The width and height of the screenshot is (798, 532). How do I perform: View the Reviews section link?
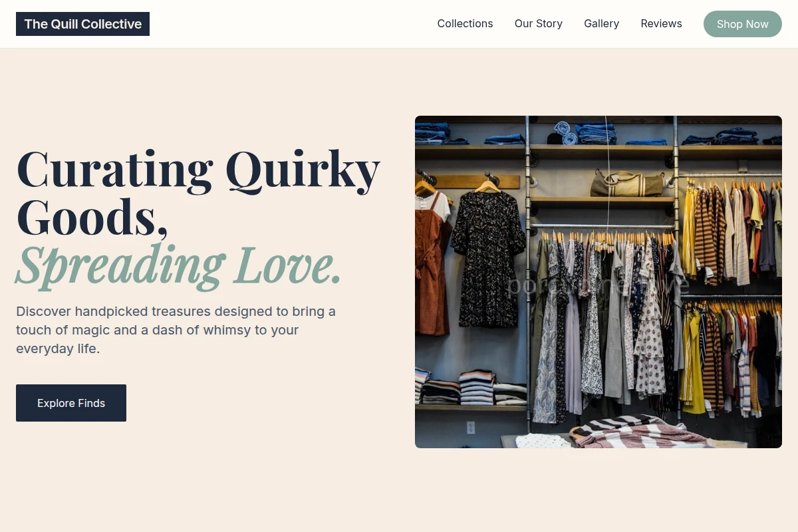coord(661,24)
